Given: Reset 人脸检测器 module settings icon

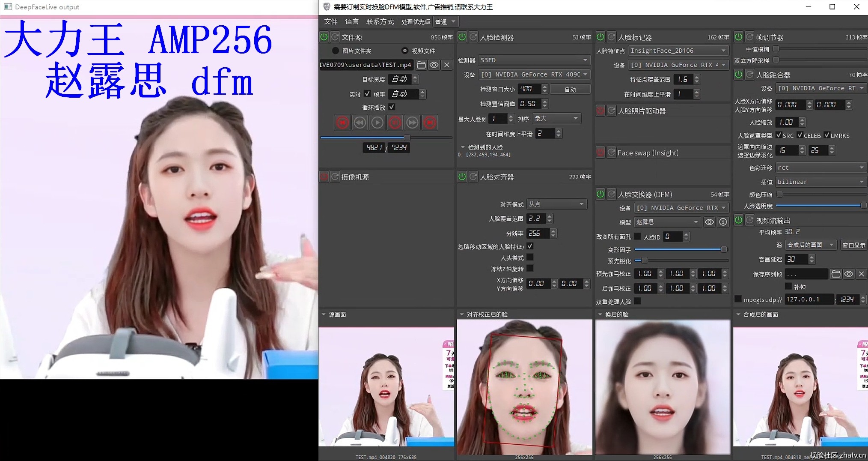Looking at the screenshot, I should click(x=473, y=37).
